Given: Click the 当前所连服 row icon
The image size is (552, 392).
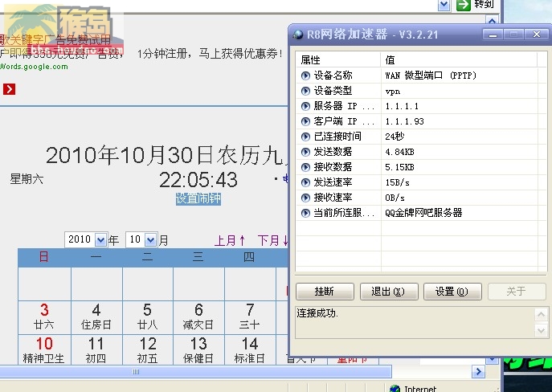Looking at the screenshot, I should coord(305,213).
